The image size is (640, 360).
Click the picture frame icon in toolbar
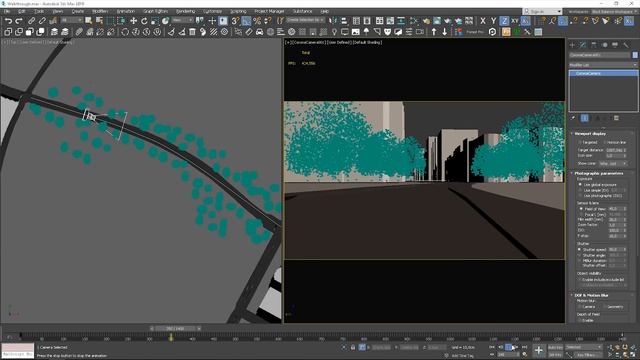tap(356, 32)
